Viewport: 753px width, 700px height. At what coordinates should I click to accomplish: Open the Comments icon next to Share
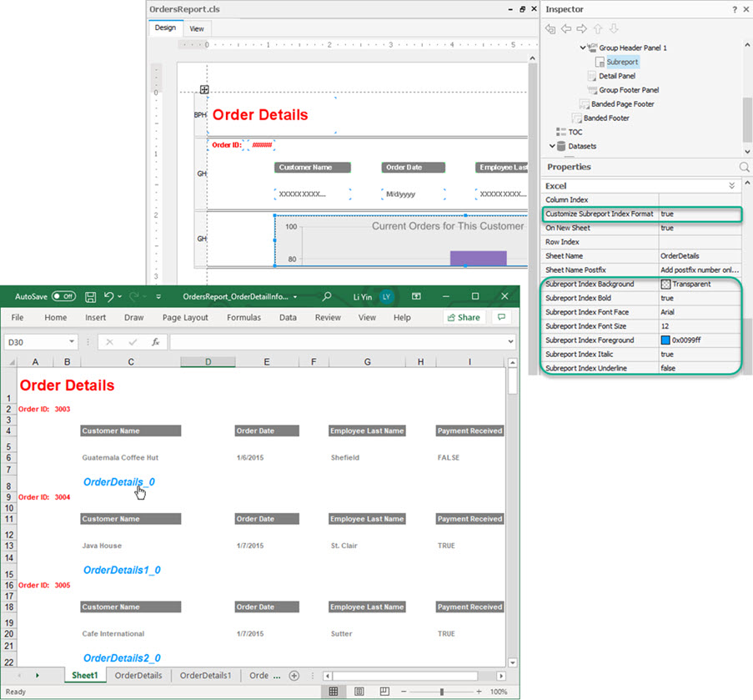coord(502,317)
